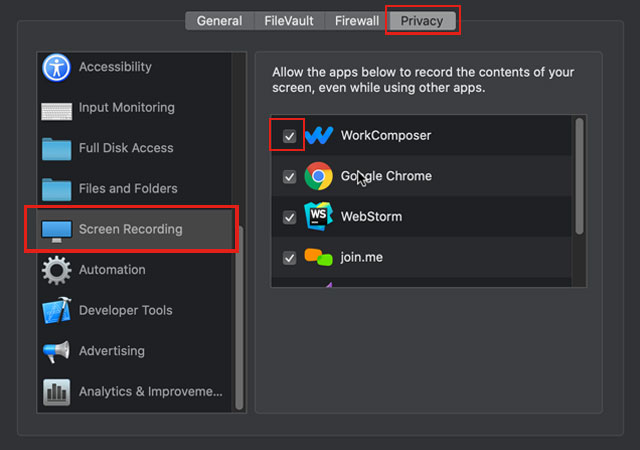640x450 pixels.
Task: Switch to the General tab
Action: coord(219,21)
